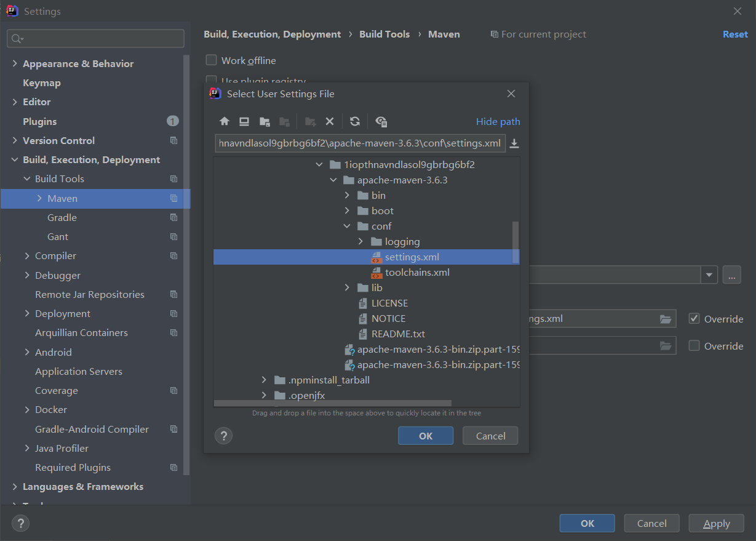
Task: Open Remote Jar Repositories page
Action: (90, 294)
